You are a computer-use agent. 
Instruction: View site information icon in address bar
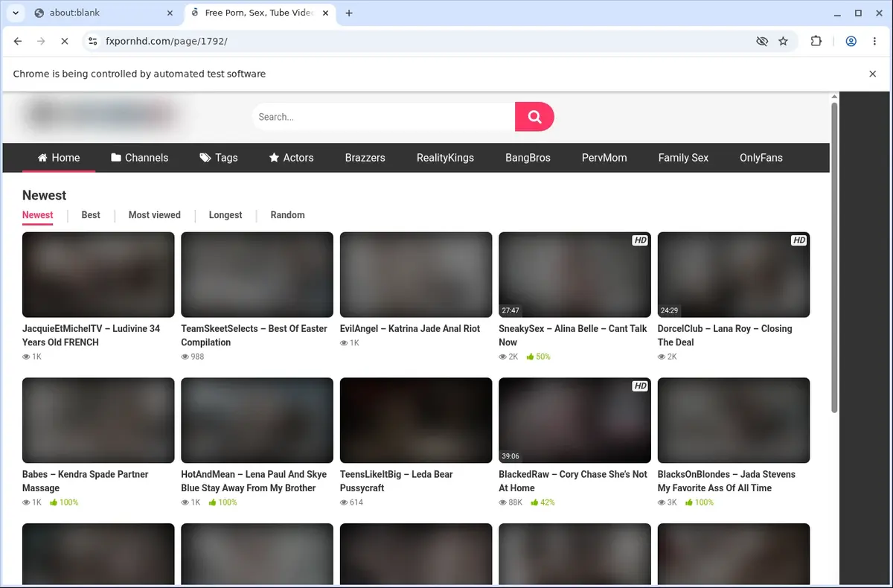coord(92,42)
